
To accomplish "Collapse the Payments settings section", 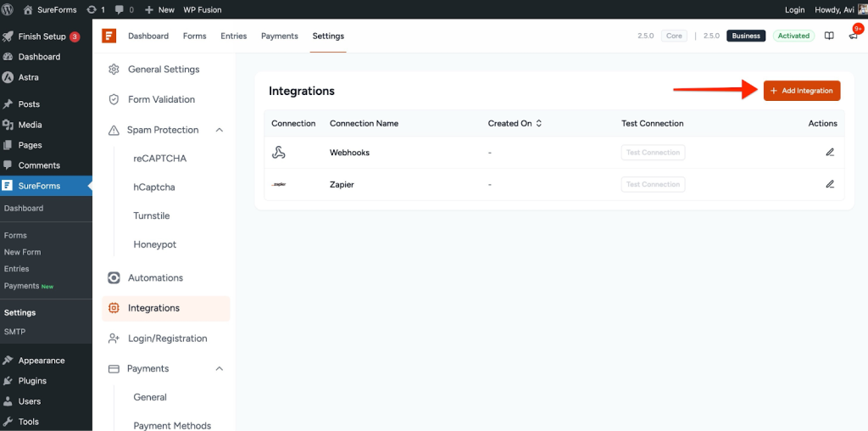I will pyautogui.click(x=220, y=368).
